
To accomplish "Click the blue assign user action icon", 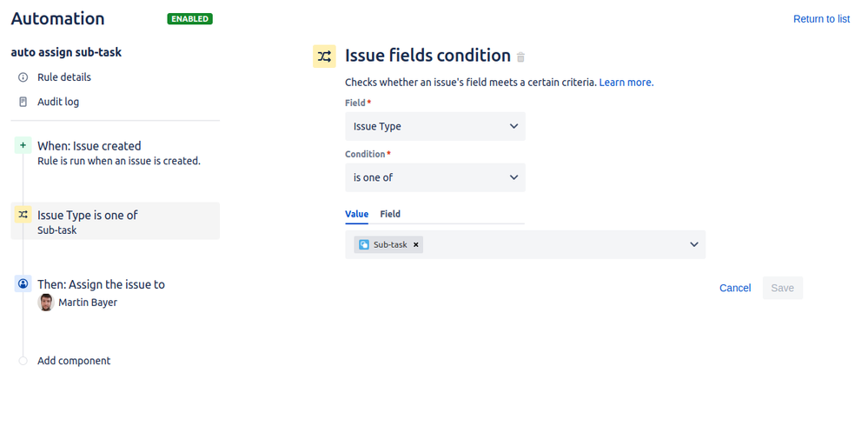I will 23,283.
